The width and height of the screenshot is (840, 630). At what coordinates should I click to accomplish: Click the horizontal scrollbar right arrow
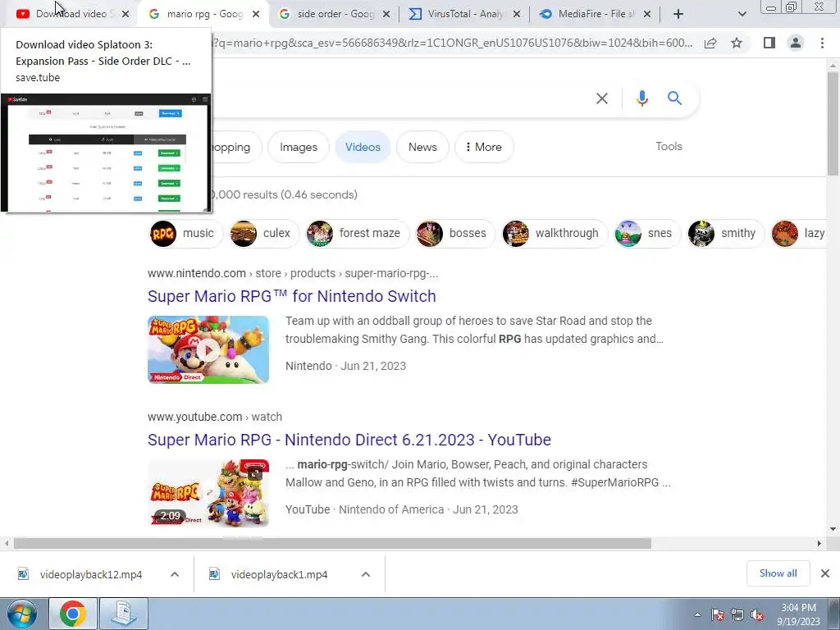click(819, 543)
